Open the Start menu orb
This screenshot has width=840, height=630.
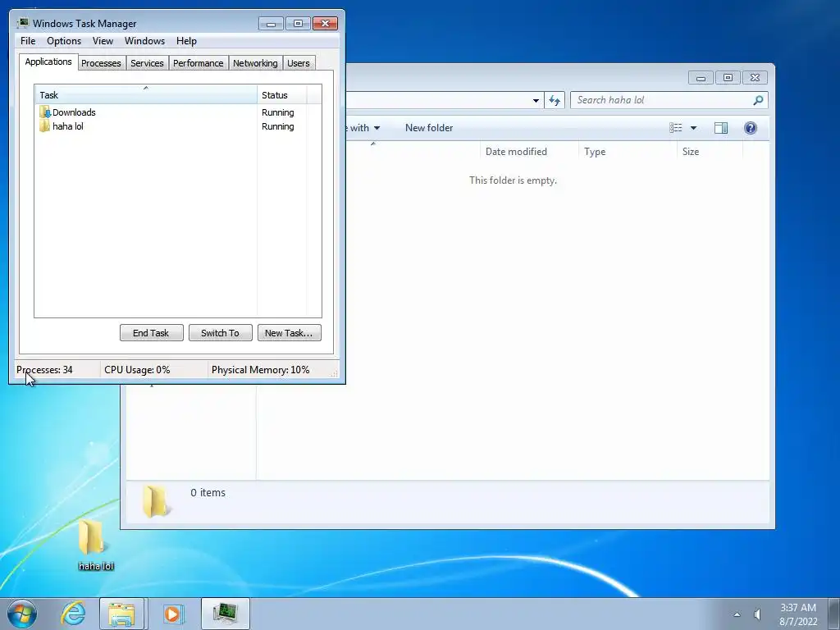pos(22,614)
